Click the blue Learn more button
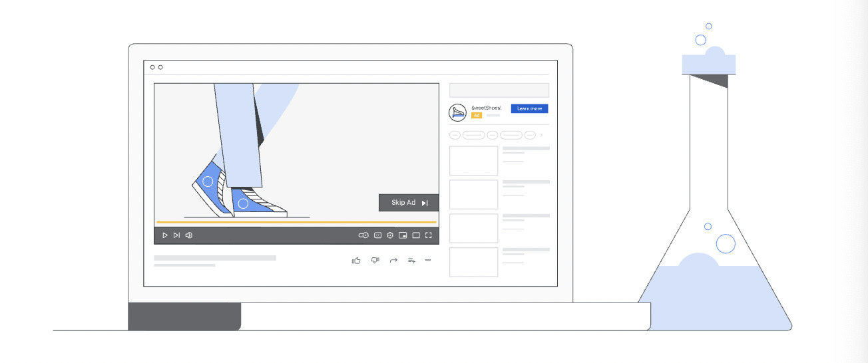The image size is (868, 363). (529, 108)
